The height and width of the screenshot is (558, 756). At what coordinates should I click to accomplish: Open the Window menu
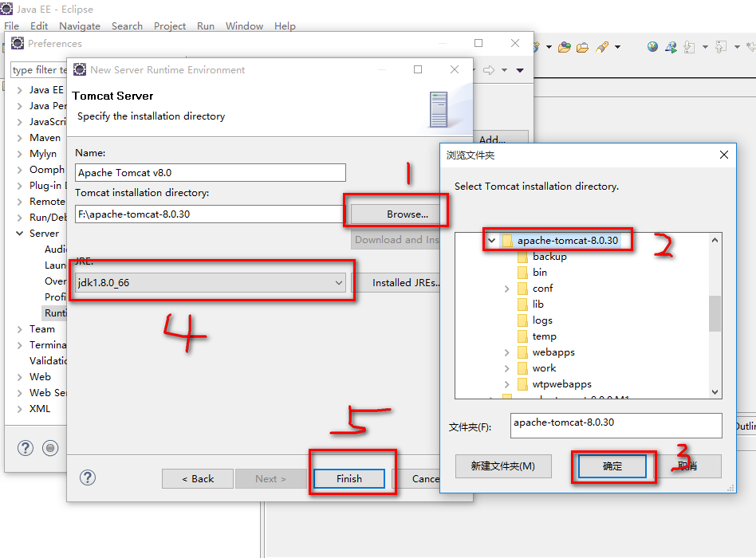[245, 26]
